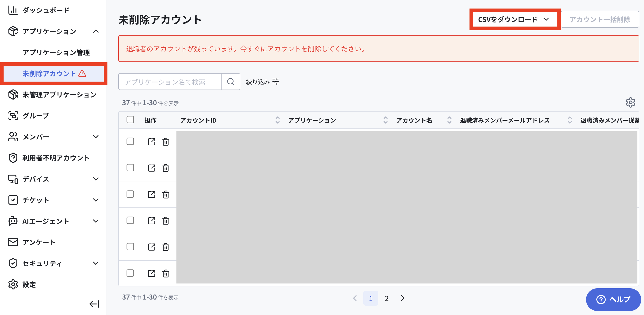Click the second row's trash icon
Image resolution: width=644 pixels, height=315 pixels.
pyautogui.click(x=165, y=168)
